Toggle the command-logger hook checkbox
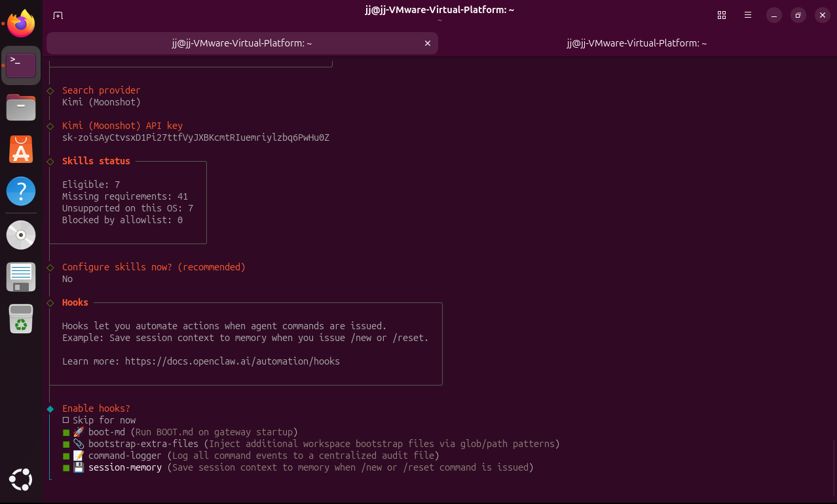Screen dimensions: 837x504 66,456
